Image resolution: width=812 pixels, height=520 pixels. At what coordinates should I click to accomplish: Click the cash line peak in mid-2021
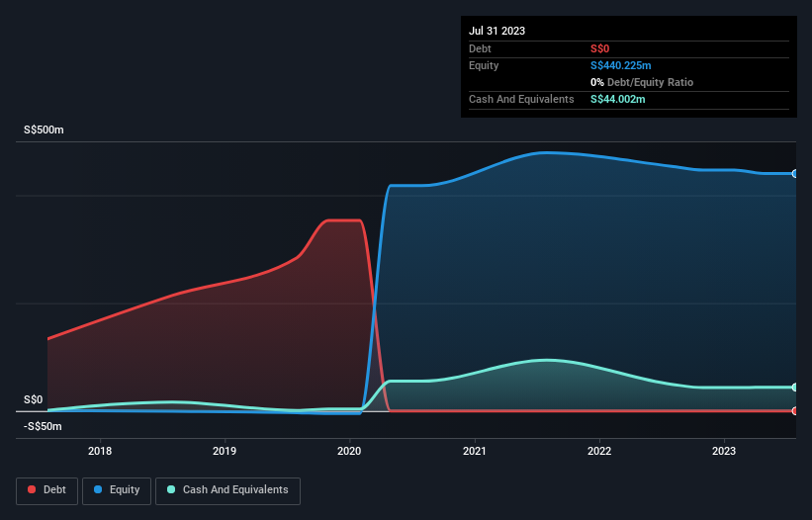[x=546, y=360]
